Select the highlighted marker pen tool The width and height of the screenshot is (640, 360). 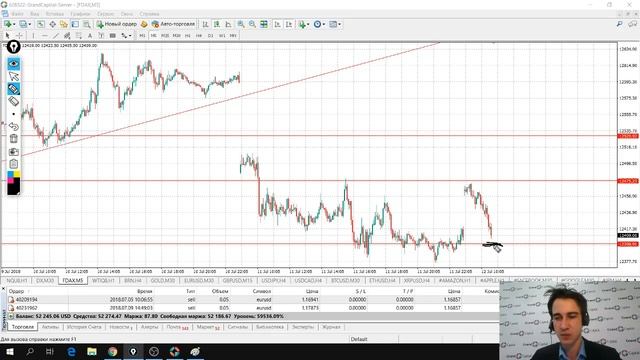tap(13, 89)
